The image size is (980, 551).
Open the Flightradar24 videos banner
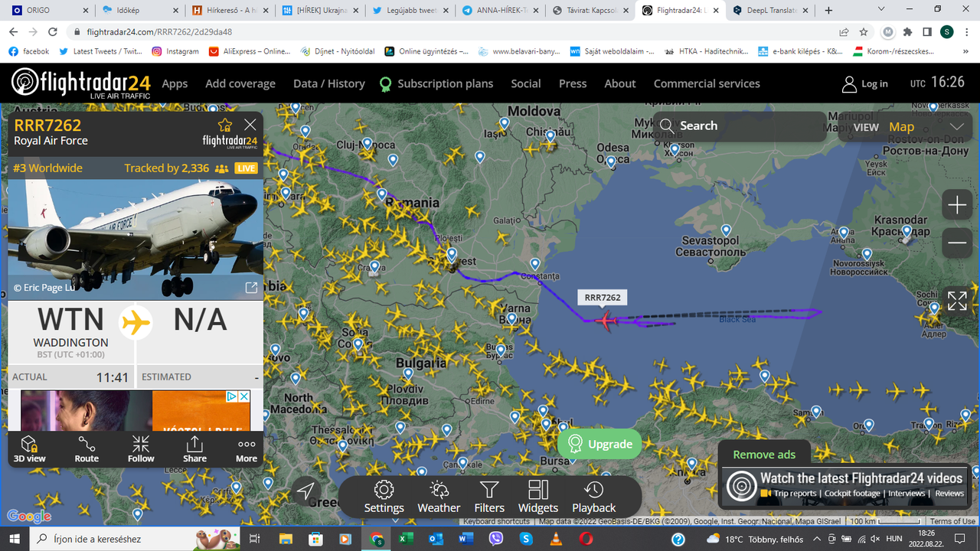coord(846,485)
